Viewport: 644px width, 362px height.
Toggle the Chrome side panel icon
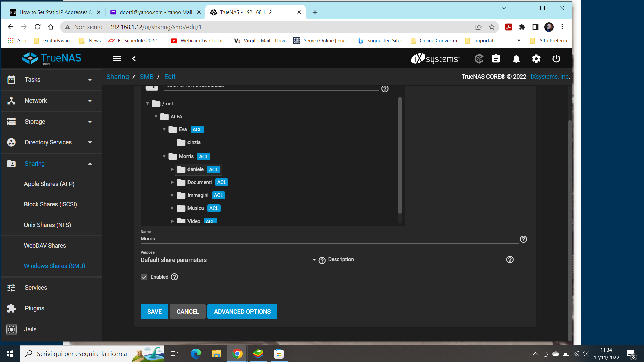(x=535, y=27)
